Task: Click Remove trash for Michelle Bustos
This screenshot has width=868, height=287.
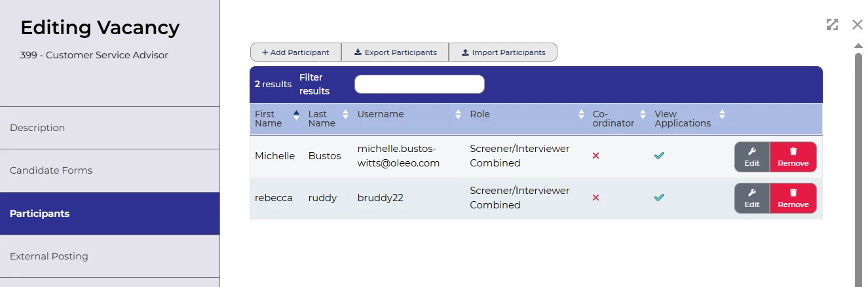Action: pyautogui.click(x=793, y=157)
